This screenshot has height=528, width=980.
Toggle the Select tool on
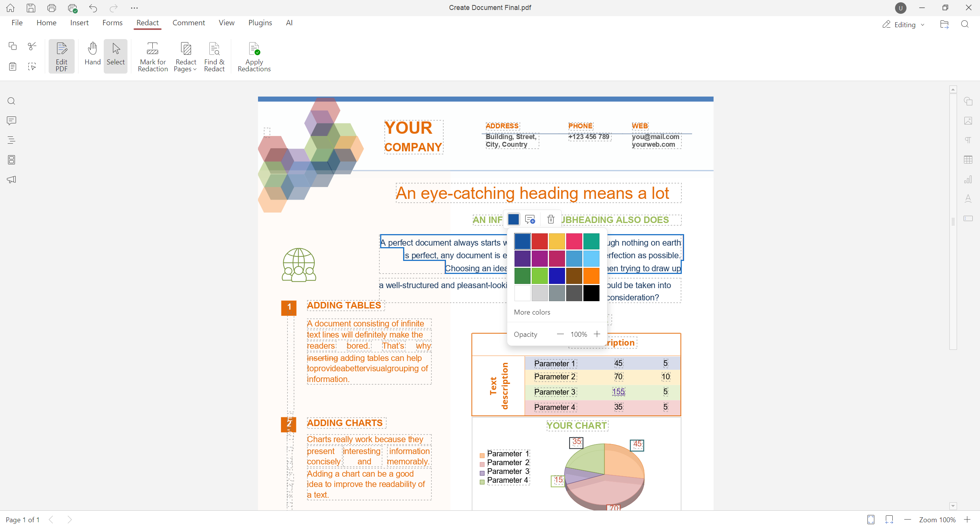[116, 56]
